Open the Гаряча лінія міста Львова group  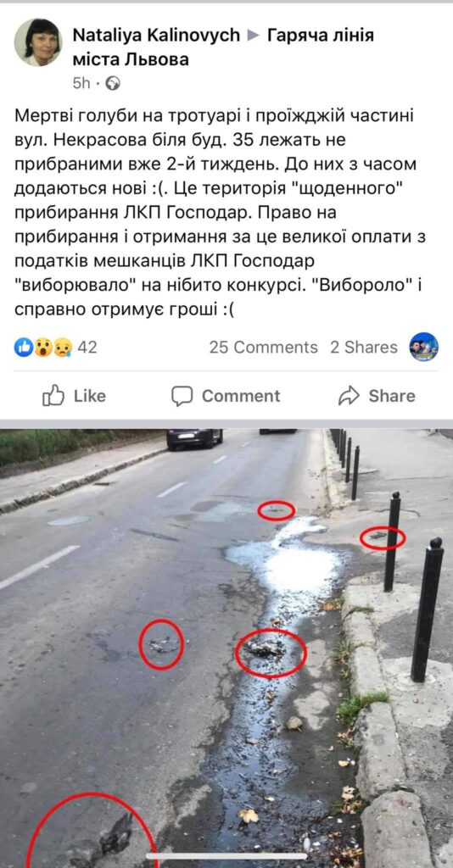point(223,47)
